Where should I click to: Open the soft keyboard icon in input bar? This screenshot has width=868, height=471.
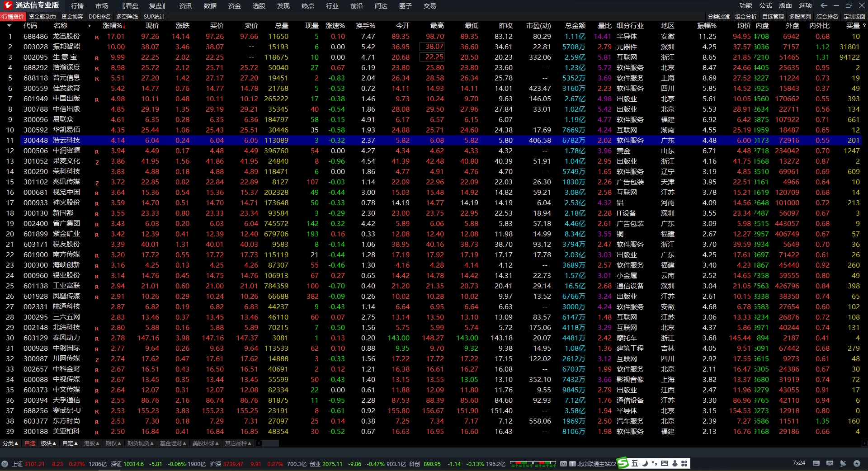(x=665, y=463)
